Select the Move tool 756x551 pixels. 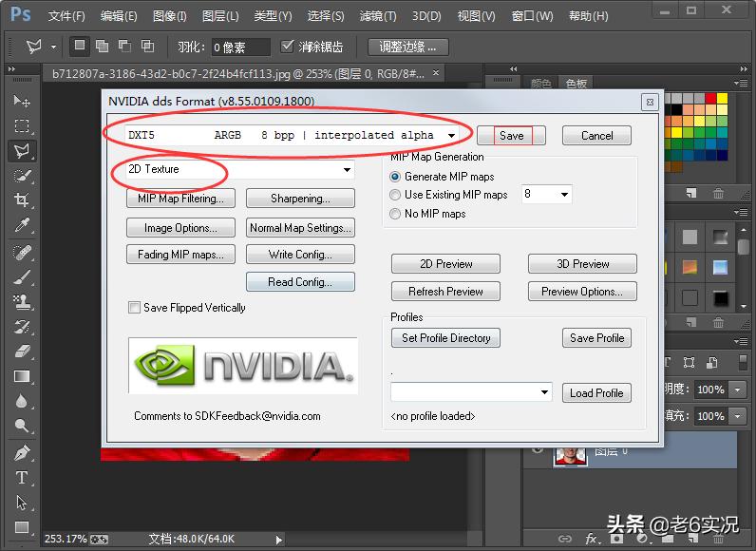point(21,101)
